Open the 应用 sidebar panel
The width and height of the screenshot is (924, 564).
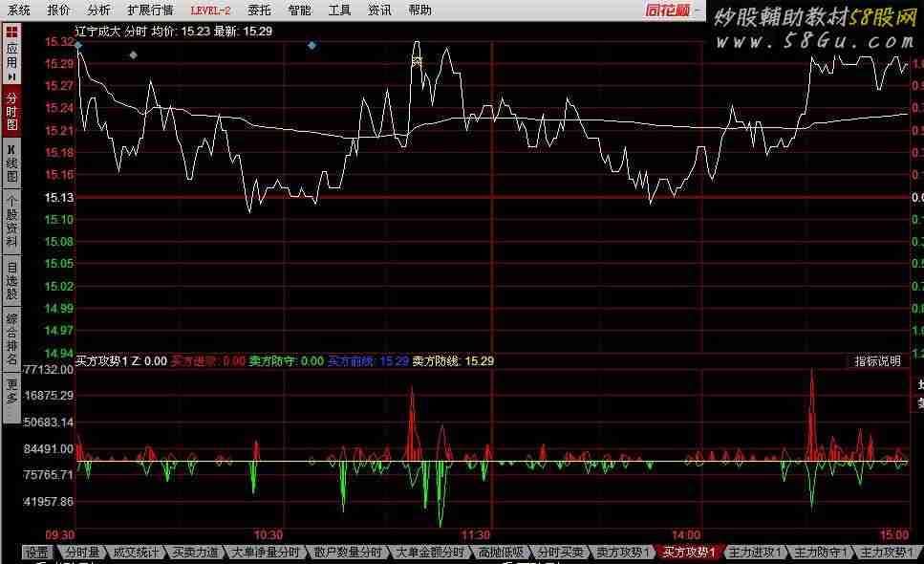11,56
